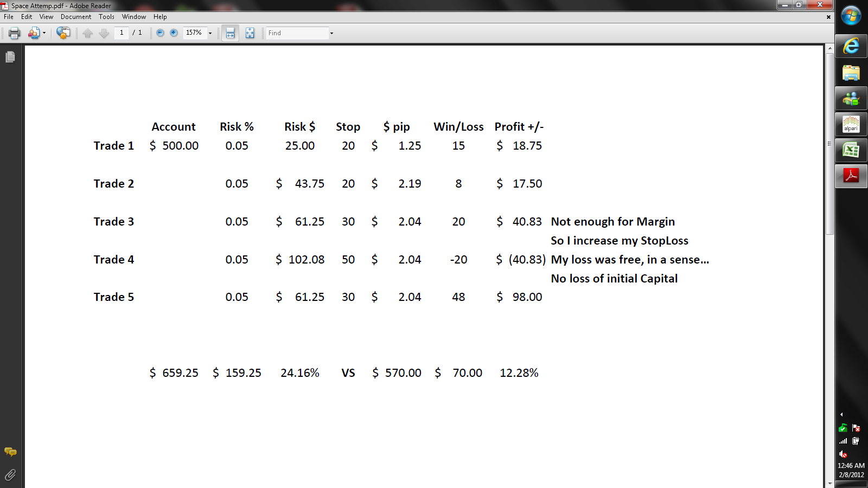The width and height of the screenshot is (868, 488).
Task: Open the View menu
Action: click(47, 17)
